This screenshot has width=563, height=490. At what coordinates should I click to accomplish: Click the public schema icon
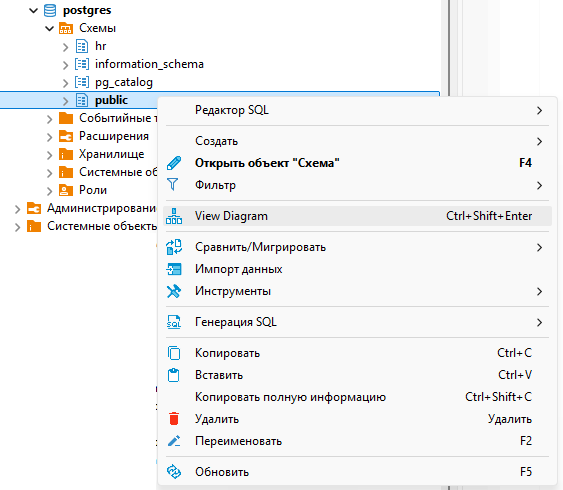[x=82, y=100]
